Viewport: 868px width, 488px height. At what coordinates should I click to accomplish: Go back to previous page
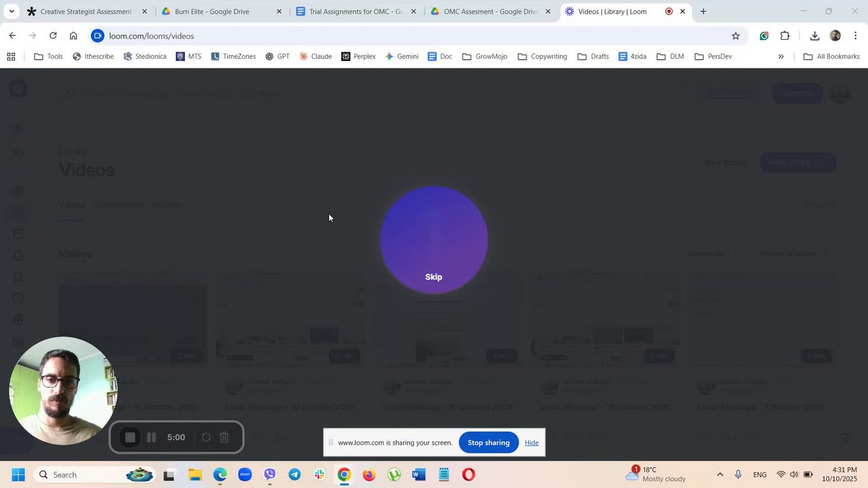click(12, 36)
